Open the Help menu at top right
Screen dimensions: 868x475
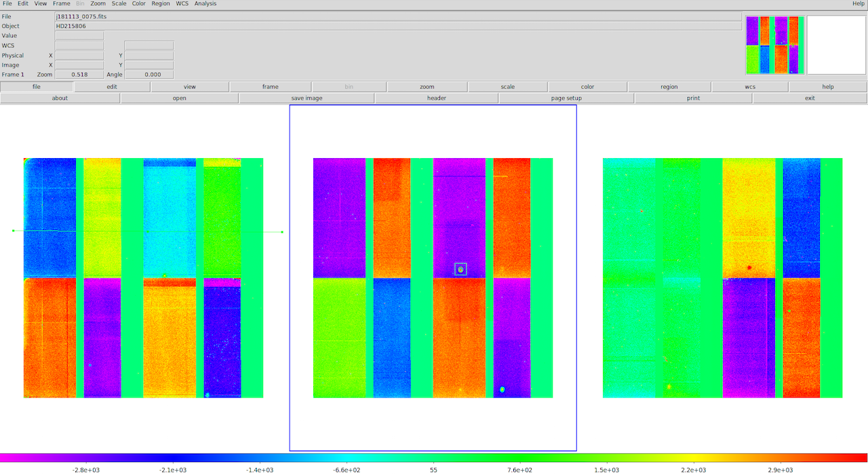click(858, 3)
